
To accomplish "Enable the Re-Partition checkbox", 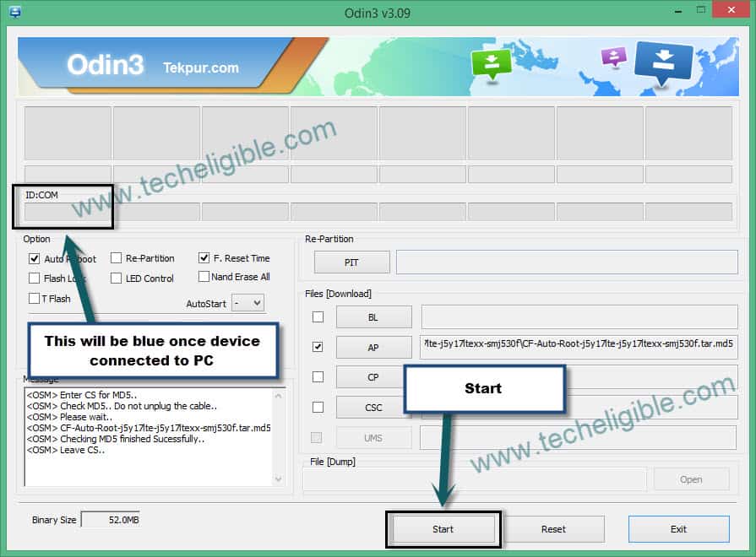I will pyautogui.click(x=116, y=258).
